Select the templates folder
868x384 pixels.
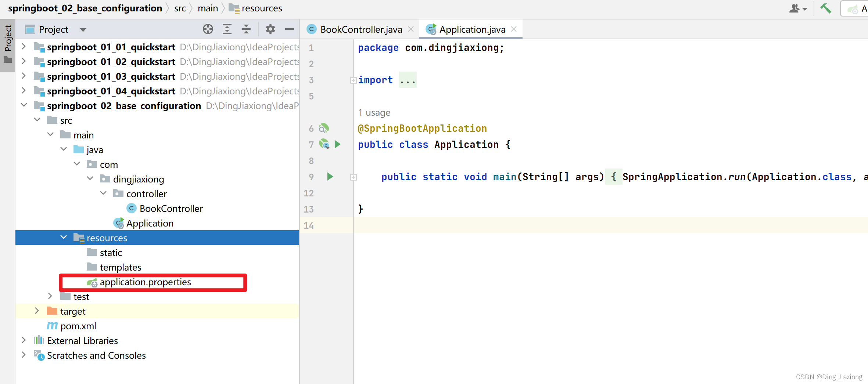[x=121, y=267]
